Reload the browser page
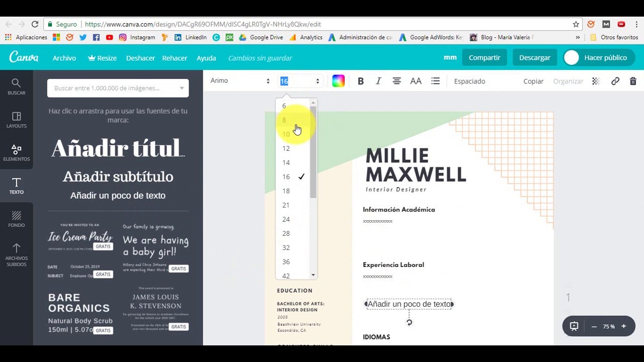Viewport: 644px width, 362px height. coord(35,24)
